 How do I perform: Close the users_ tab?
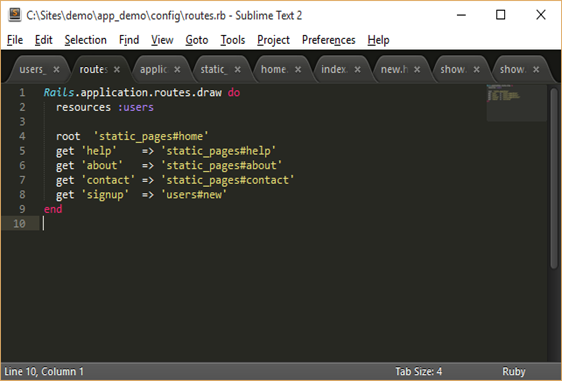click(56, 69)
